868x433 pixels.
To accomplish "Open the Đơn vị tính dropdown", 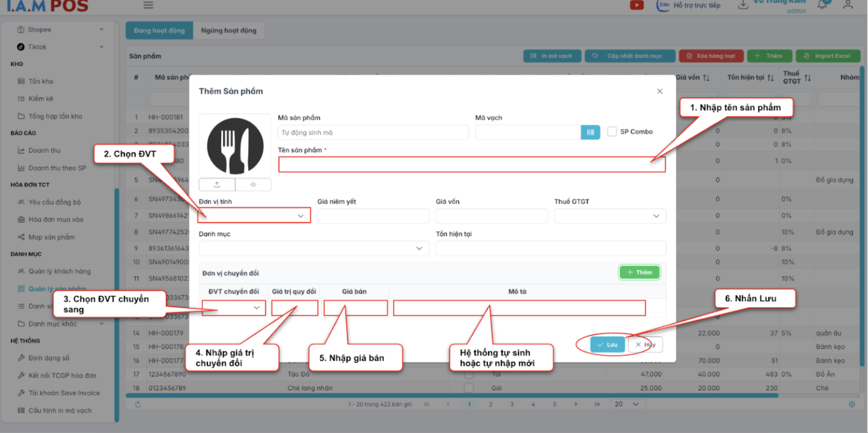I will 254,216.
